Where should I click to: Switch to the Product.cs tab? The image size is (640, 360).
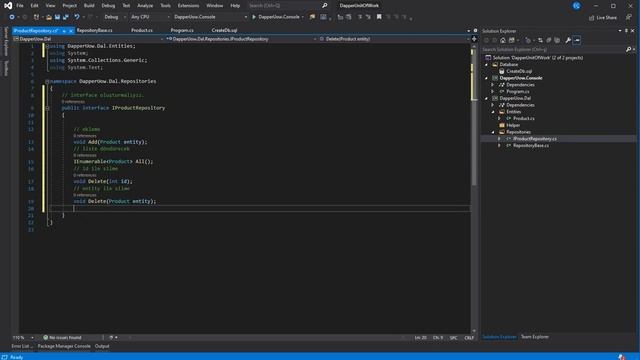click(x=142, y=31)
